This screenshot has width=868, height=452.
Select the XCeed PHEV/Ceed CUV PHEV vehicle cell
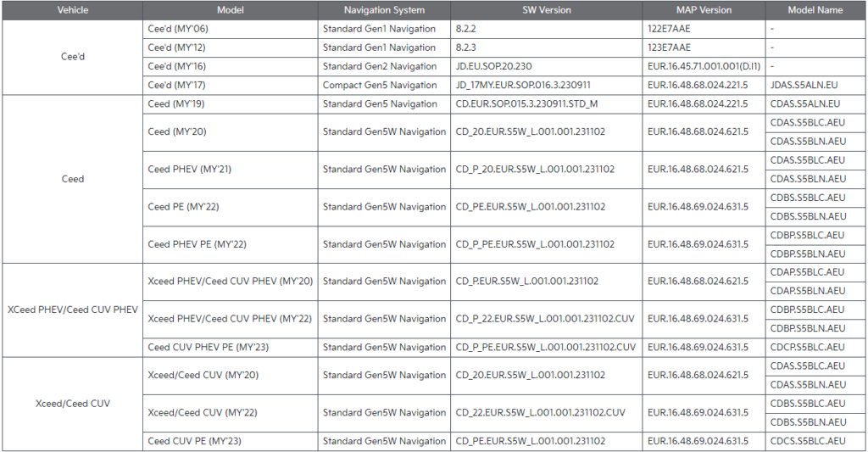[x=73, y=310]
